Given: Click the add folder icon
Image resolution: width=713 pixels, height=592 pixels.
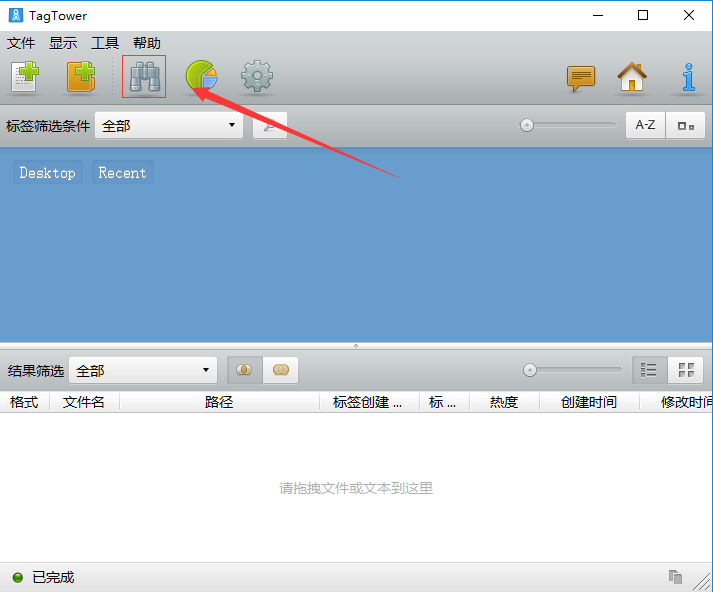Looking at the screenshot, I should click(x=81, y=76).
